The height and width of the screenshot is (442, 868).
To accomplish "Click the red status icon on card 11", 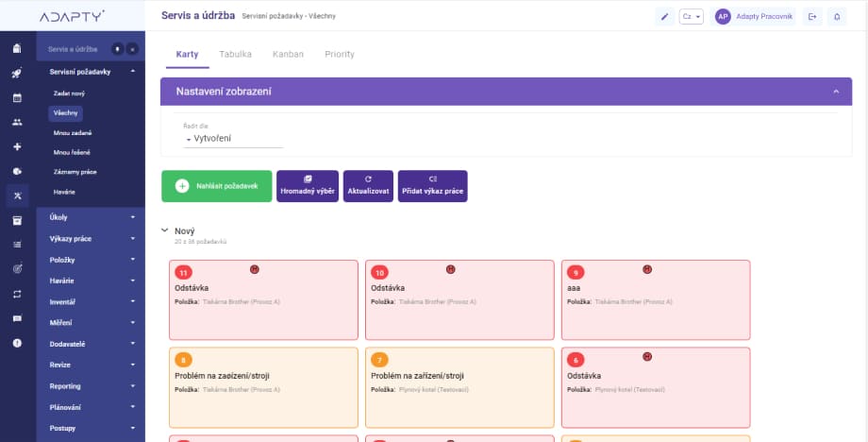I will [254, 269].
